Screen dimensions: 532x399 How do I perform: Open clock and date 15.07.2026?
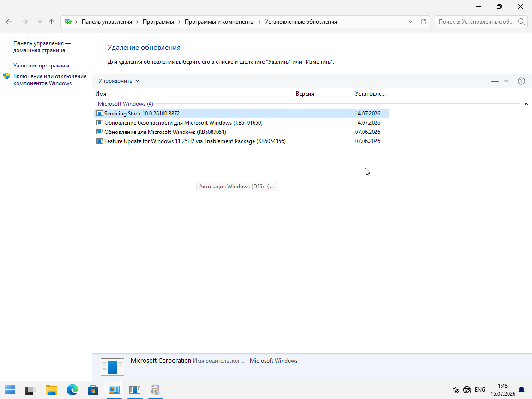tap(503, 390)
